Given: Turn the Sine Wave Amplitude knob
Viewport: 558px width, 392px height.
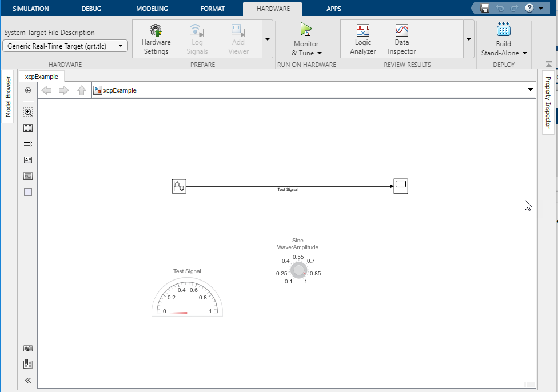Looking at the screenshot, I should [x=298, y=270].
